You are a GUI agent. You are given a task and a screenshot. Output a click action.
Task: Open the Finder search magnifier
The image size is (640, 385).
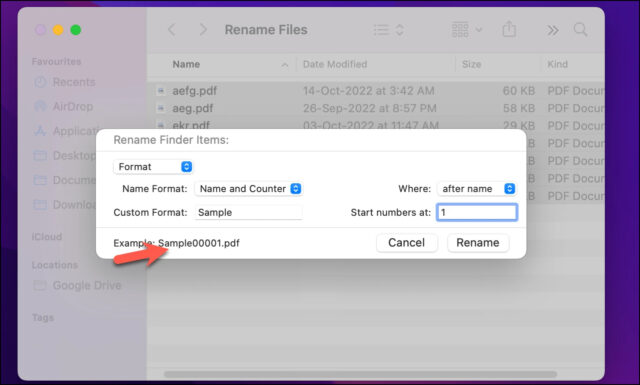(x=580, y=30)
